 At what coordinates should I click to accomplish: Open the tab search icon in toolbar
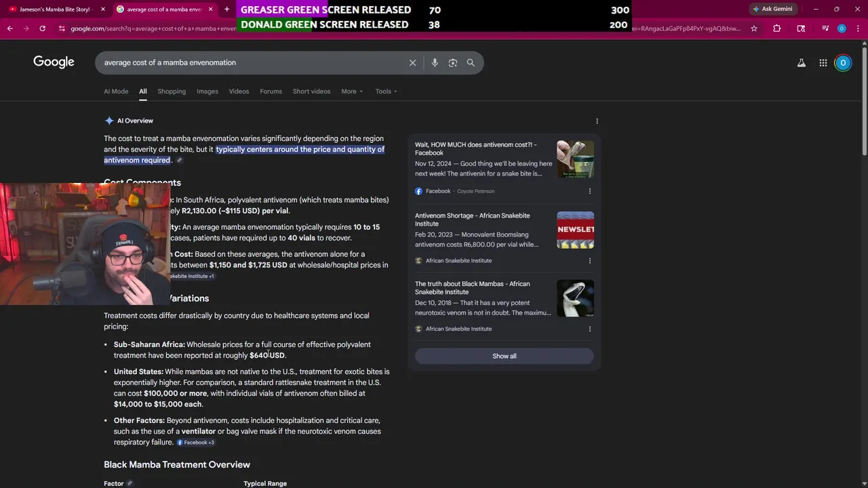click(801, 28)
